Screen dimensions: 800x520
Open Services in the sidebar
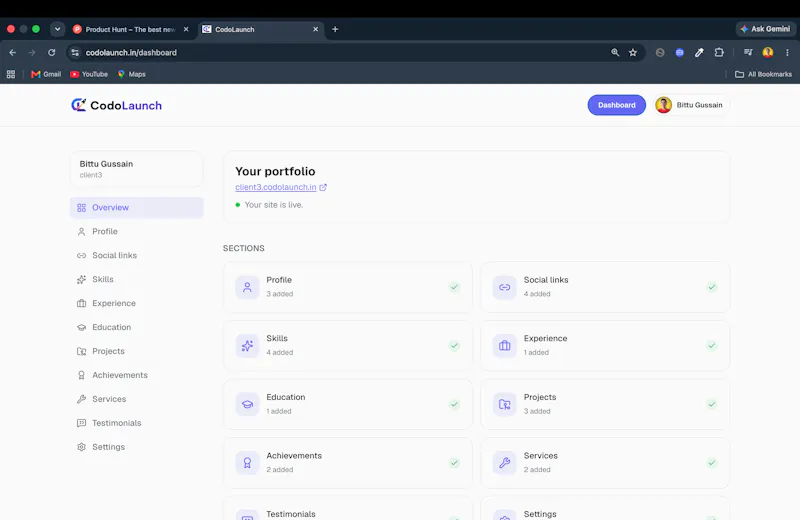coord(136,400)
